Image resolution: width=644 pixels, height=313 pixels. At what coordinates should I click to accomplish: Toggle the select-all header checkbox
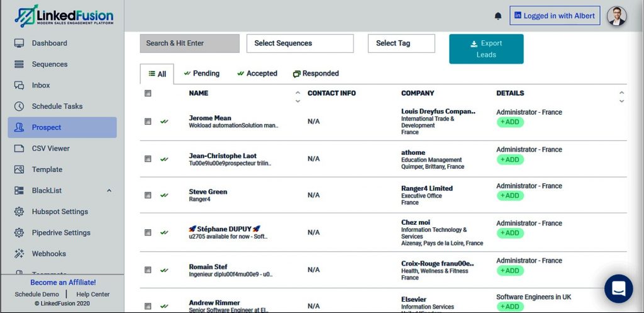[x=148, y=93]
